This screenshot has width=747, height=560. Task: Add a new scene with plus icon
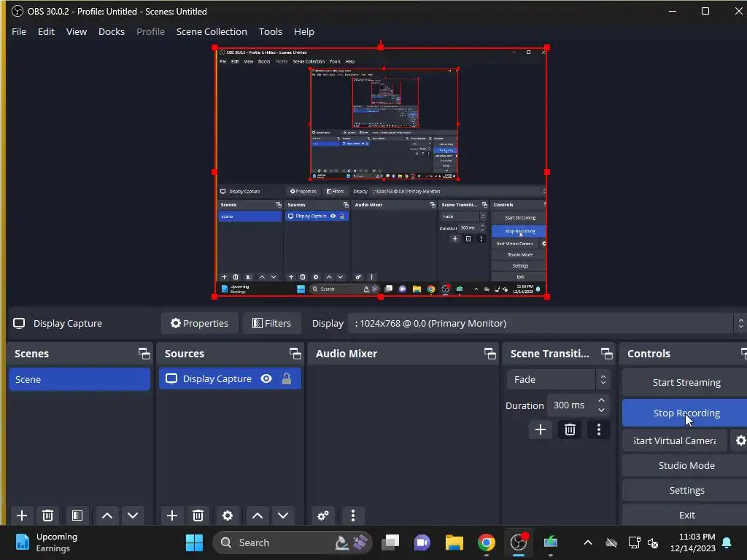tap(21, 516)
